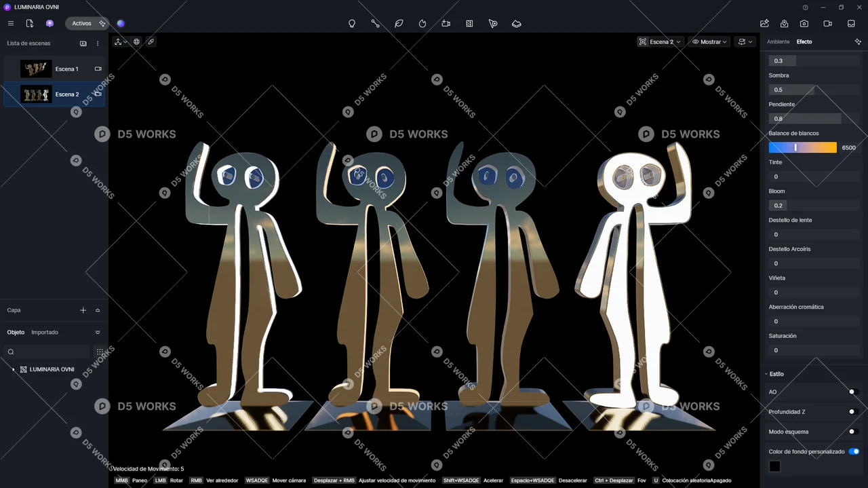This screenshot has height=488, width=868.
Task: Disable Color de fondo personalizado toggle
Action: click(x=854, y=451)
